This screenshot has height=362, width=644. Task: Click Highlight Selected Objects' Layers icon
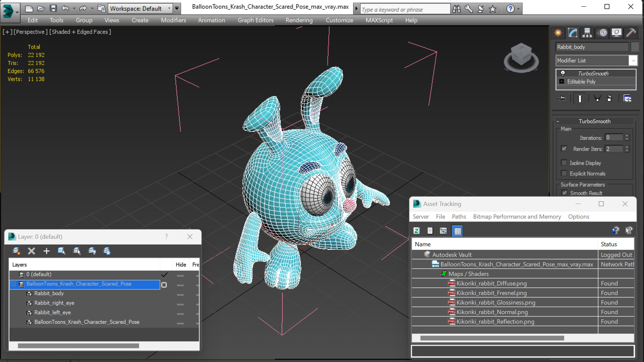(x=77, y=251)
